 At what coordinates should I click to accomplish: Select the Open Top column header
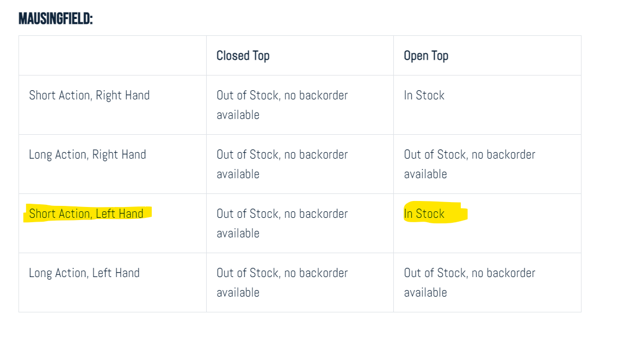coord(426,55)
